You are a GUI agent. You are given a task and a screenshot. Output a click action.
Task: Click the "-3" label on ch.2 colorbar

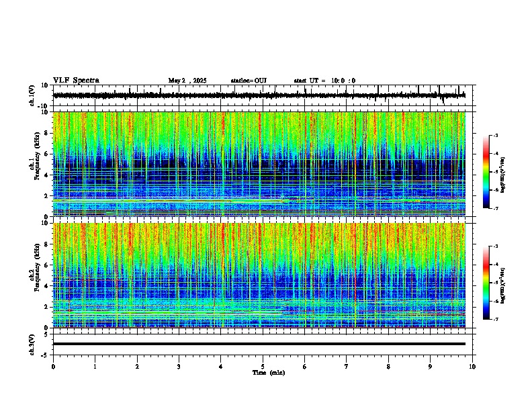pos(496,246)
